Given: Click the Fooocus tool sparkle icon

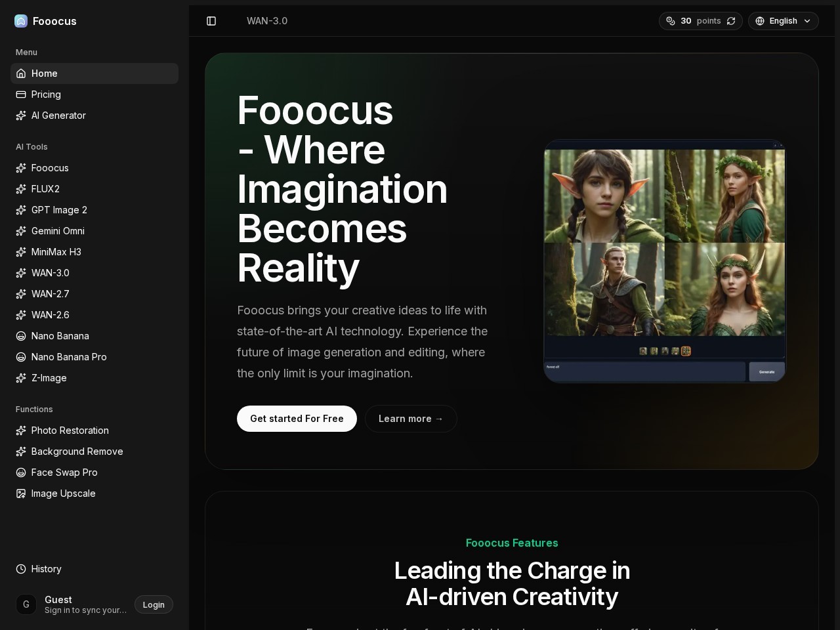Looking at the screenshot, I should [x=21, y=168].
